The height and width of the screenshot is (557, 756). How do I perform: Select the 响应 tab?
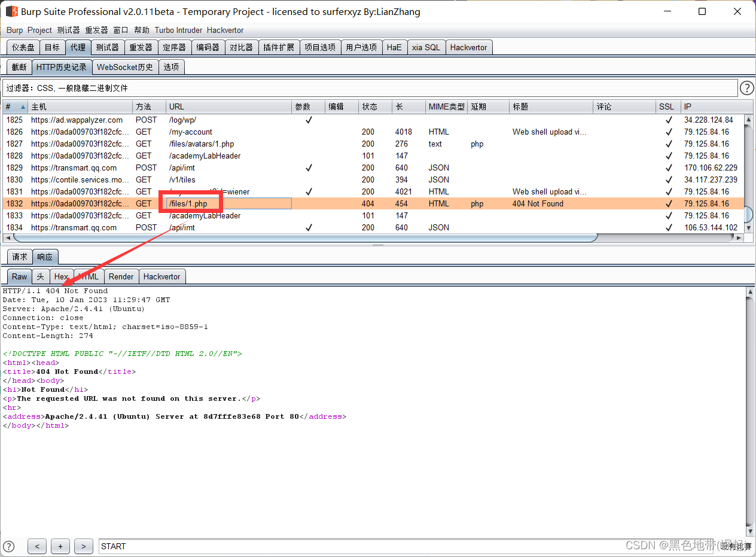click(x=45, y=257)
